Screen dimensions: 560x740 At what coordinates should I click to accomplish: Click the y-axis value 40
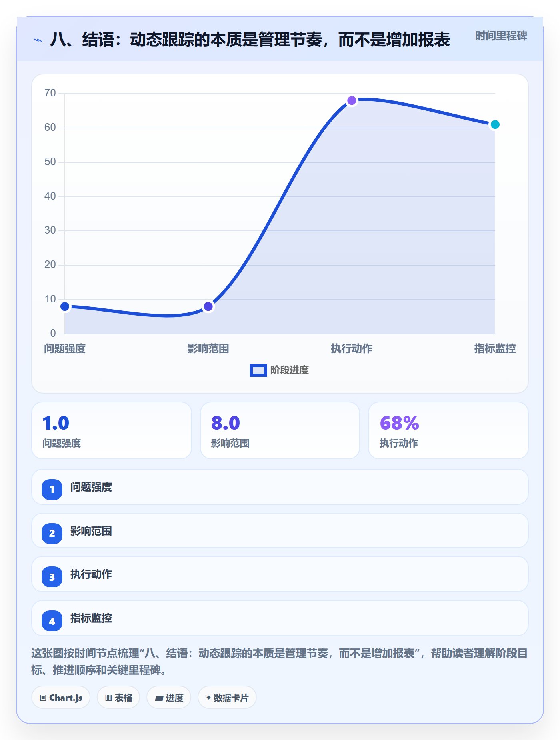pyautogui.click(x=50, y=196)
